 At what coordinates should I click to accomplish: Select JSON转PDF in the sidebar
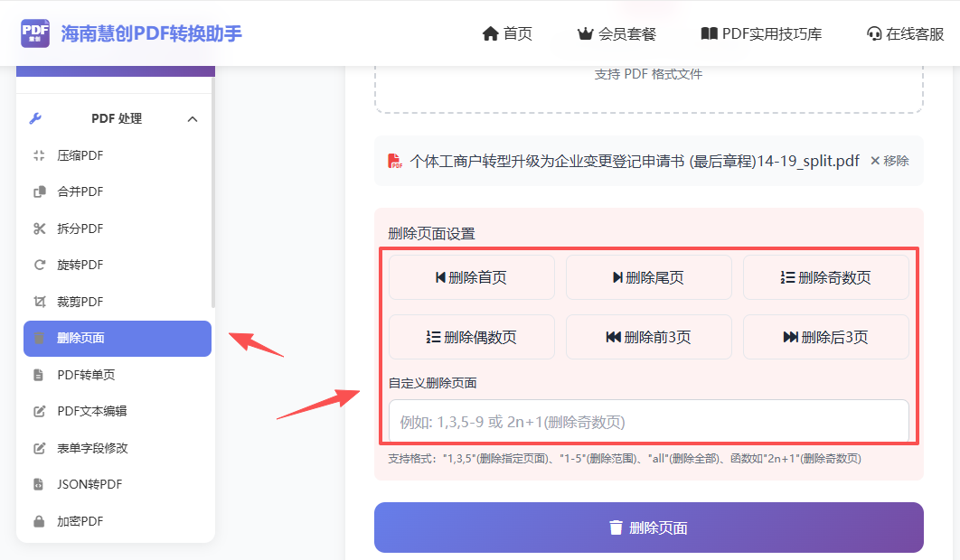click(117, 484)
